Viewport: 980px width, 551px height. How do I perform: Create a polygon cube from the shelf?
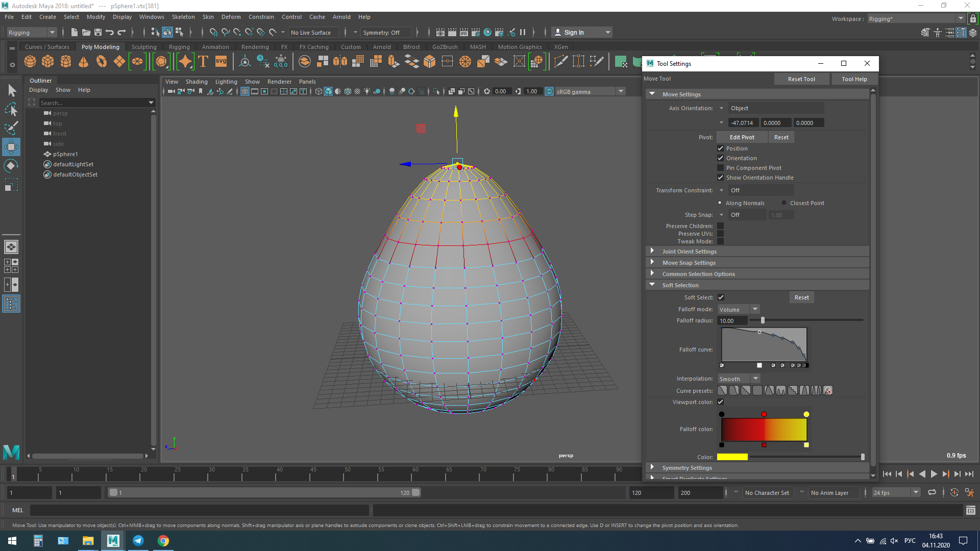48,62
